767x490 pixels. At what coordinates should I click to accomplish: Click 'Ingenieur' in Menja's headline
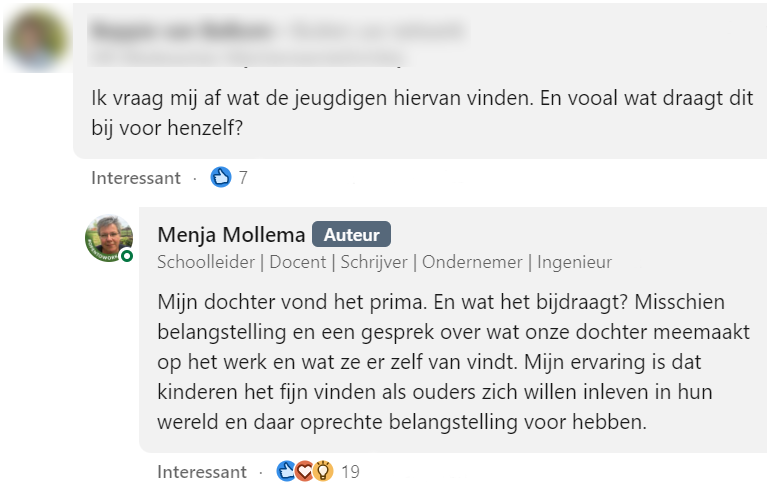(574, 262)
